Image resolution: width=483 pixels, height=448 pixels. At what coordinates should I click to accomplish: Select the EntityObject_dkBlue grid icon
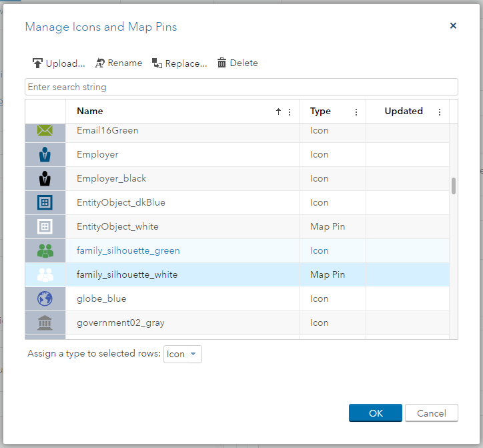[45, 203]
